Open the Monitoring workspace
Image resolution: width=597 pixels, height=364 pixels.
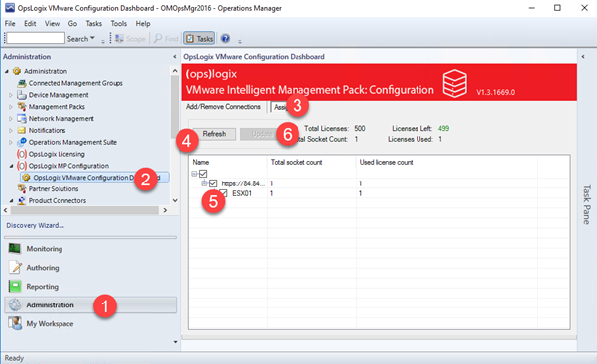[90, 249]
